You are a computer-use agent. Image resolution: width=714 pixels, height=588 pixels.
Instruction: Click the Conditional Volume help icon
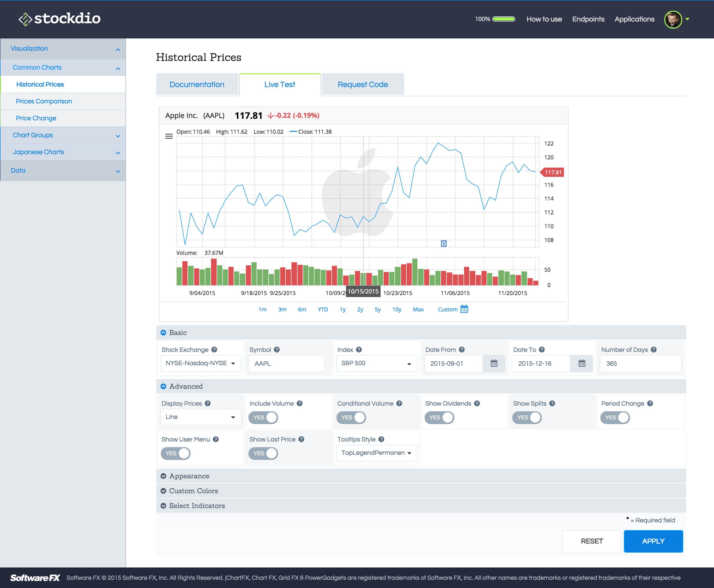click(399, 403)
